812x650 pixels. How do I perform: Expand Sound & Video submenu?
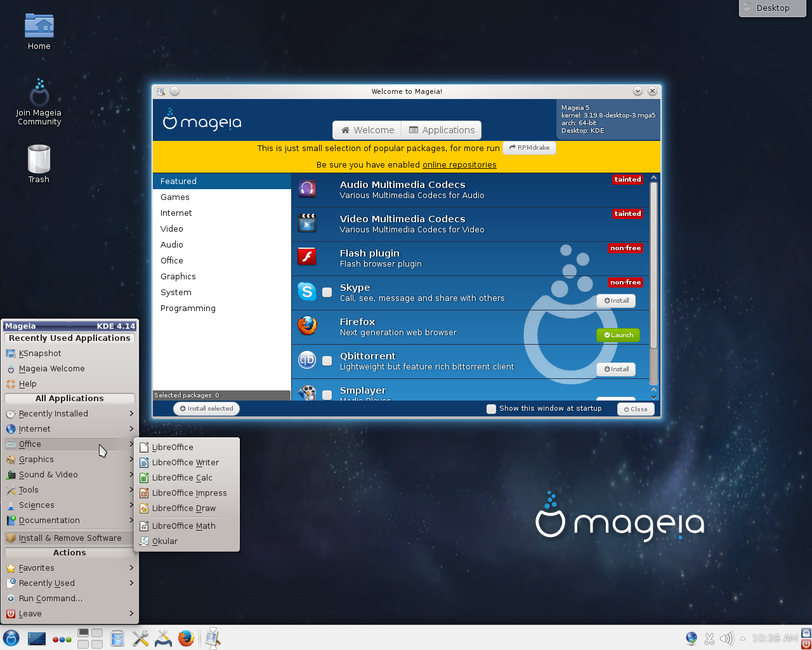click(70, 475)
